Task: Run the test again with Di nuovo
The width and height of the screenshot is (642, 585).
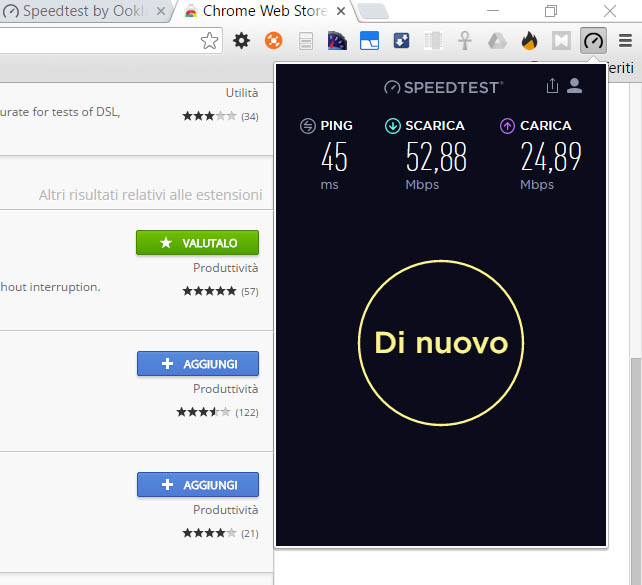Action: tap(441, 343)
